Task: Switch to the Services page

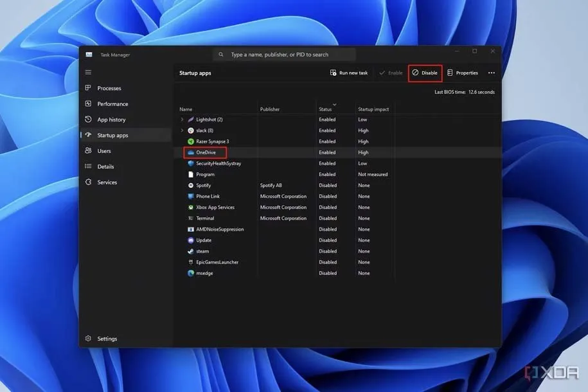Action: (107, 183)
